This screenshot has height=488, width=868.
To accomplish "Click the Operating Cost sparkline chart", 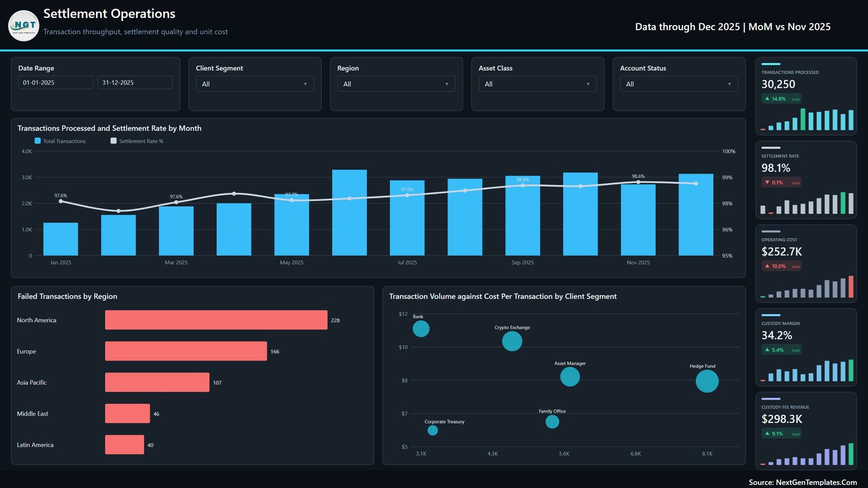I will pyautogui.click(x=807, y=286).
